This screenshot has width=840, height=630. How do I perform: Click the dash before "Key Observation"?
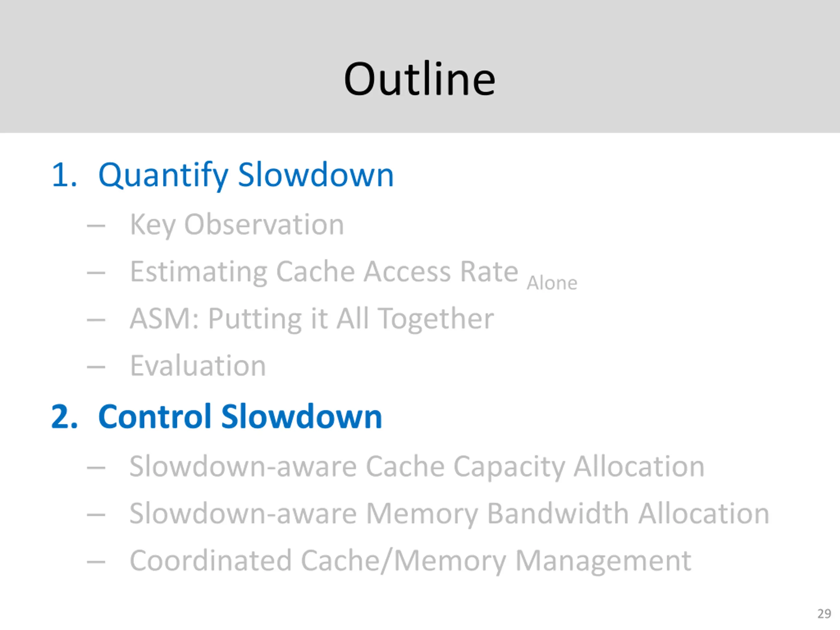(x=96, y=226)
